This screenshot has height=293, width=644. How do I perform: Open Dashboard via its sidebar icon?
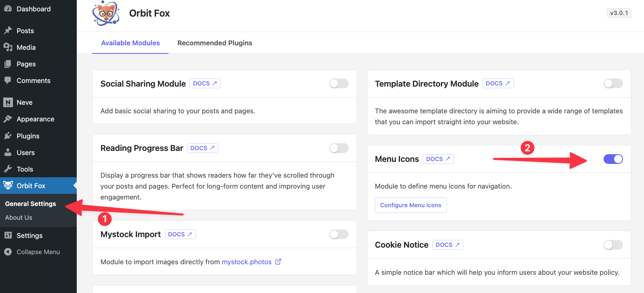[x=8, y=8]
